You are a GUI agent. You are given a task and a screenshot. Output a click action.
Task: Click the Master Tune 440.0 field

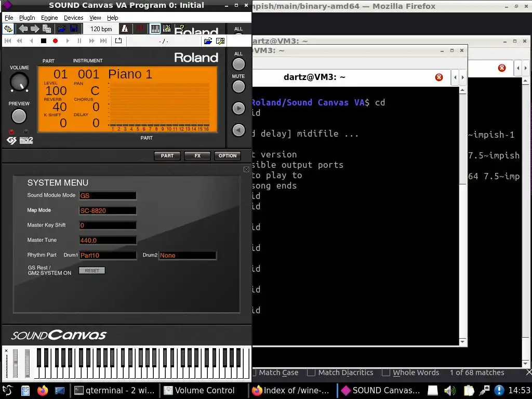pyautogui.click(x=108, y=240)
